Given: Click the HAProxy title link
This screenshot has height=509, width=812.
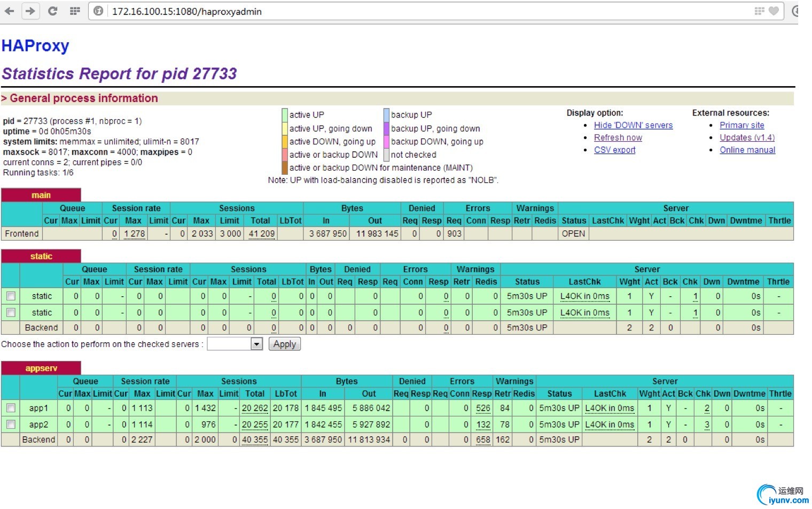Looking at the screenshot, I should 35,46.
